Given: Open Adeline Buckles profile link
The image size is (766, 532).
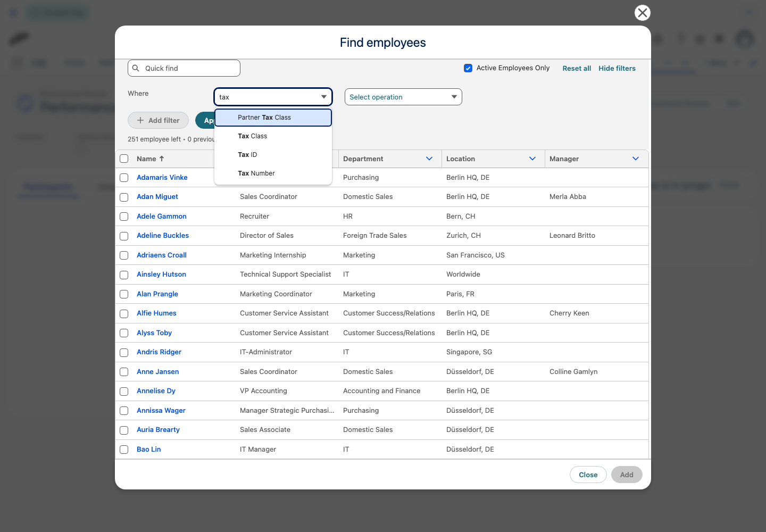Looking at the screenshot, I should tap(163, 236).
